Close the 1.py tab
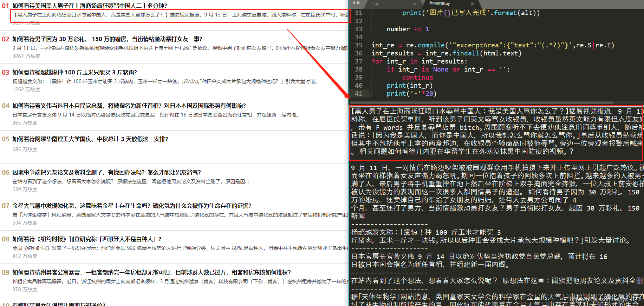 pyautogui.click(x=415, y=4)
